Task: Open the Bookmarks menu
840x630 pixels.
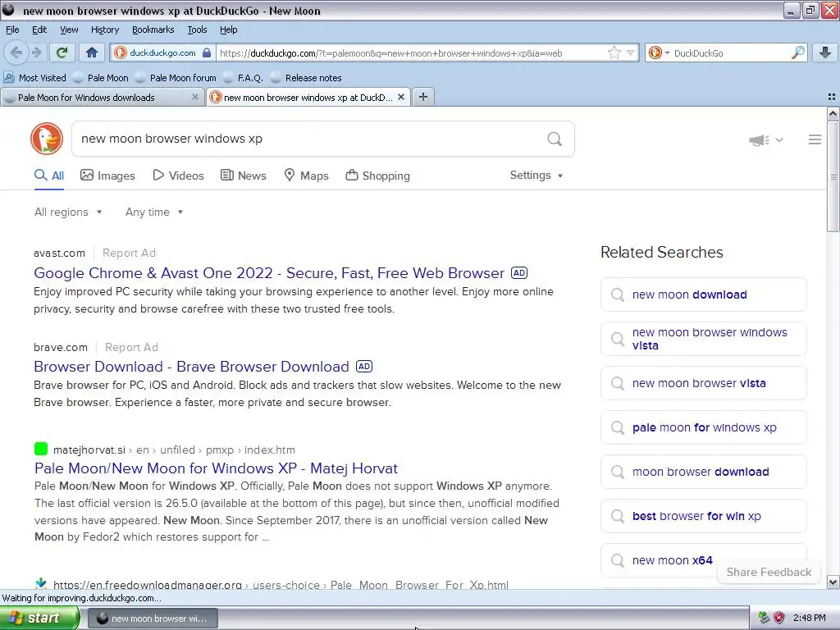Action: click(153, 30)
